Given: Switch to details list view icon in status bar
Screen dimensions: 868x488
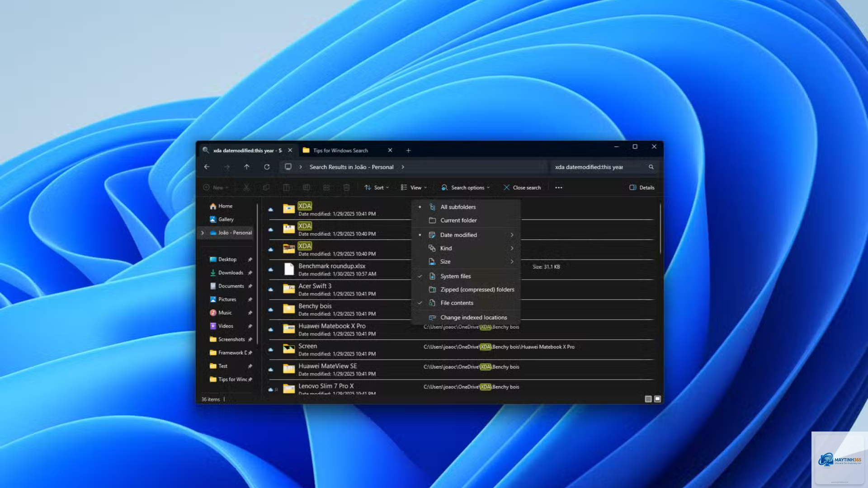Looking at the screenshot, I should tap(648, 399).
